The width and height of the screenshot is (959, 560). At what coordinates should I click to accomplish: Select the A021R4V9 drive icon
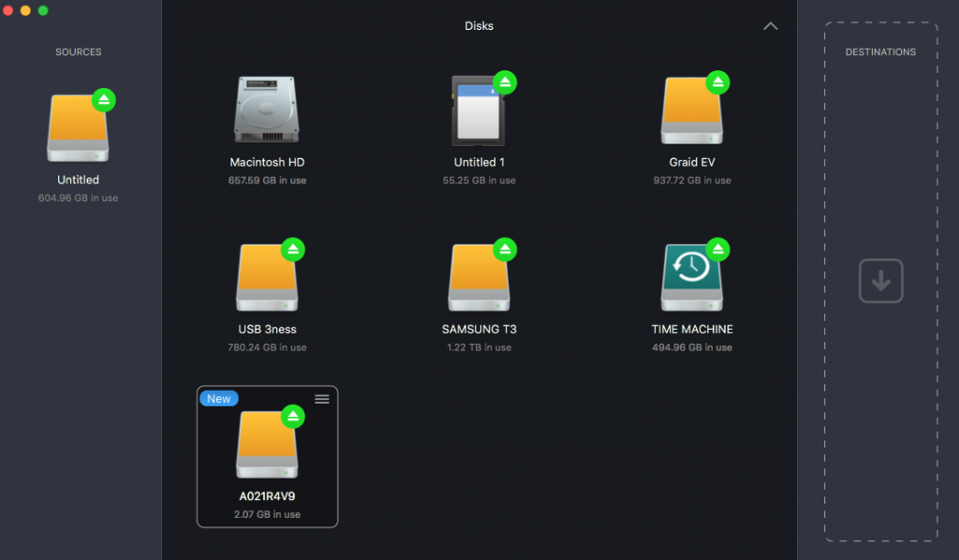[x=267, y=446]
